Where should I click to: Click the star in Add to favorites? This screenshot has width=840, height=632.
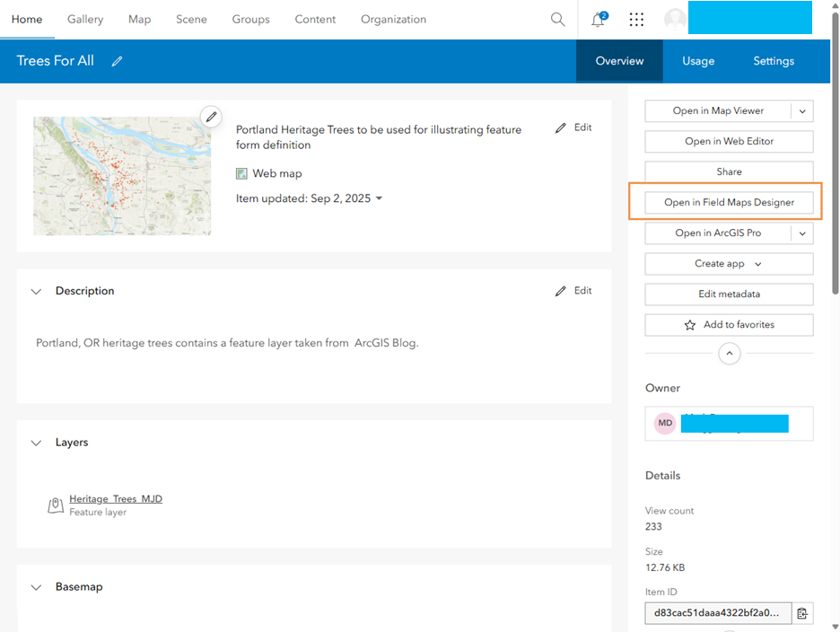pyautogui.click(x=689, y=324)
